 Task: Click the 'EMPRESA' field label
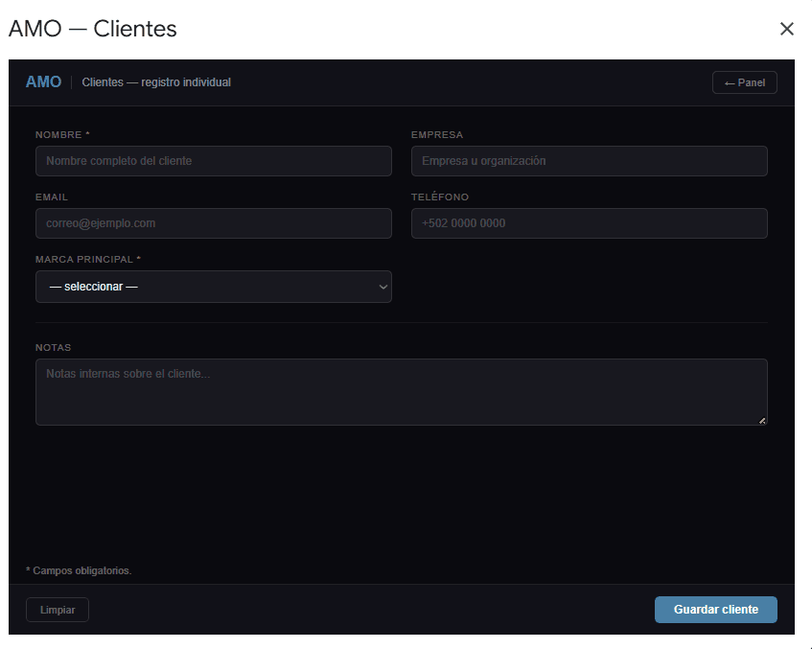(x=437, y=134)
